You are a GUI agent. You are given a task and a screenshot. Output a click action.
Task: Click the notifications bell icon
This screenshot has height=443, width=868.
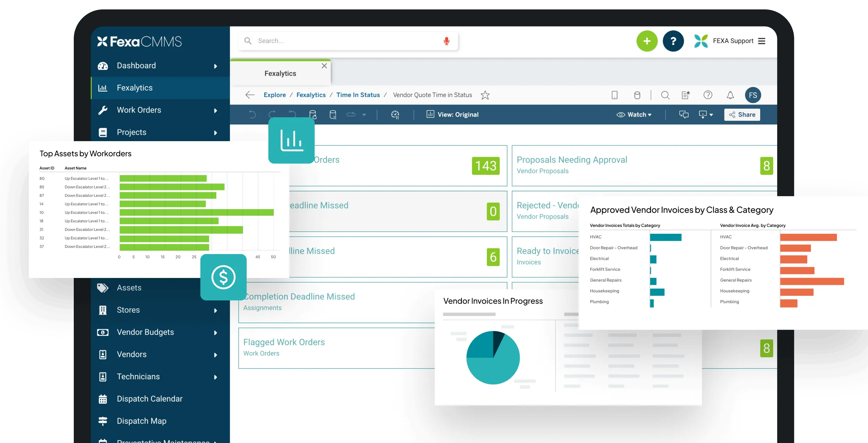point(730,95)
